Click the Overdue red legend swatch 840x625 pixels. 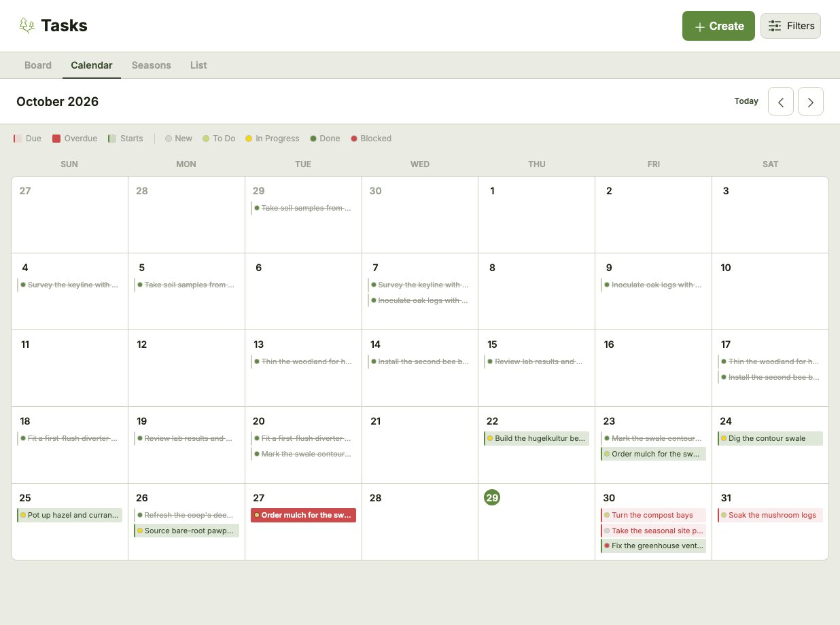(x=56, y=139)
